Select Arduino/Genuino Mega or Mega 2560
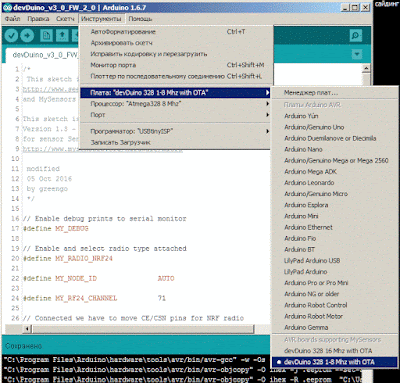Viewport: 400px width, 383px height. (335, 160)
